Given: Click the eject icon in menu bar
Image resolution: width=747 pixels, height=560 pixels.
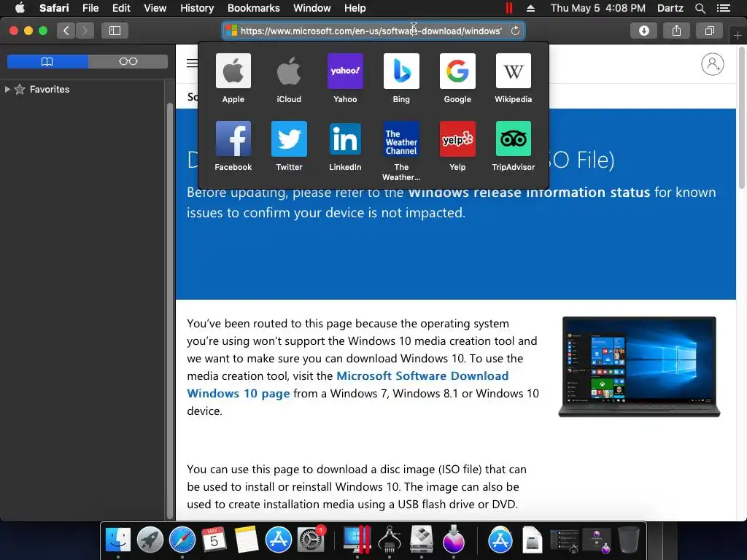Looking at the screenshot, I should point(530,8).
